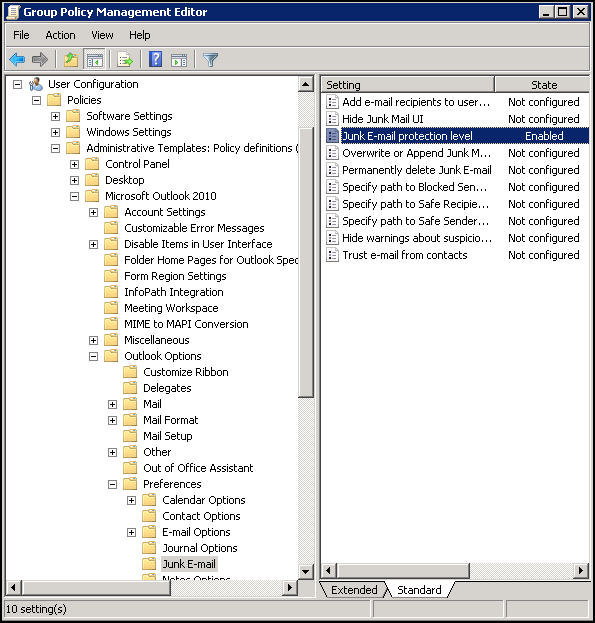Click right arrow of settings list horizontal scrollbar
595x623 pixels.
point(581,571)
